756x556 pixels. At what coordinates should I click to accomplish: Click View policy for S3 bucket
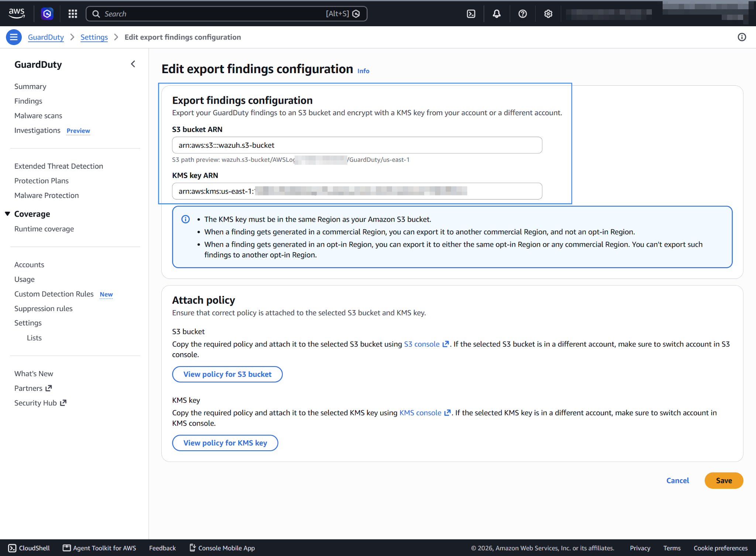[x=227, y=374]
